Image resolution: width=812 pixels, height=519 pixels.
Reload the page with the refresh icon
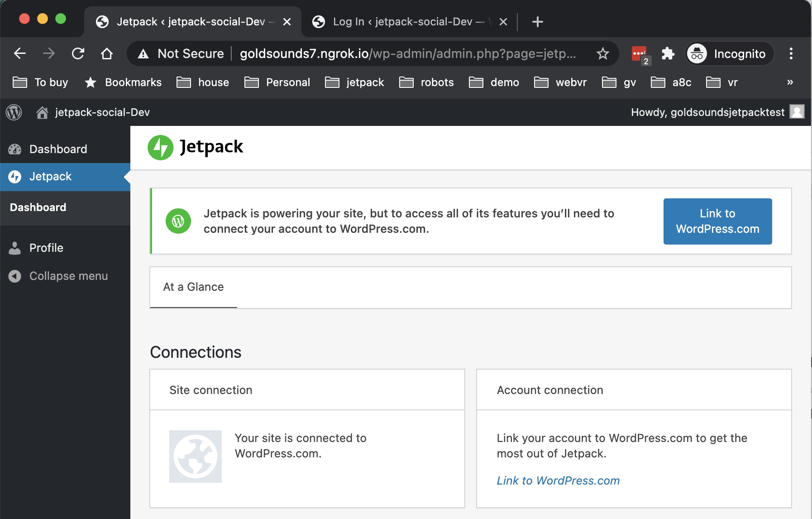point(78,53)
